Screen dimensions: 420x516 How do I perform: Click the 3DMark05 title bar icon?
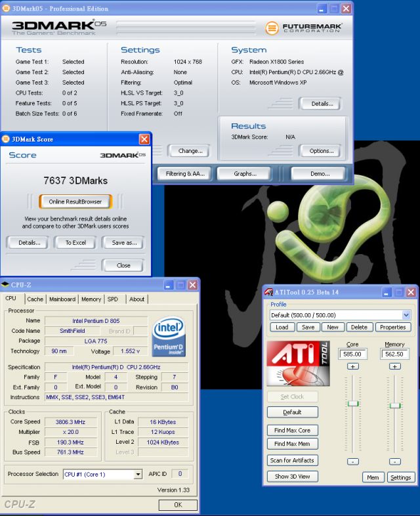coord(6,9)
